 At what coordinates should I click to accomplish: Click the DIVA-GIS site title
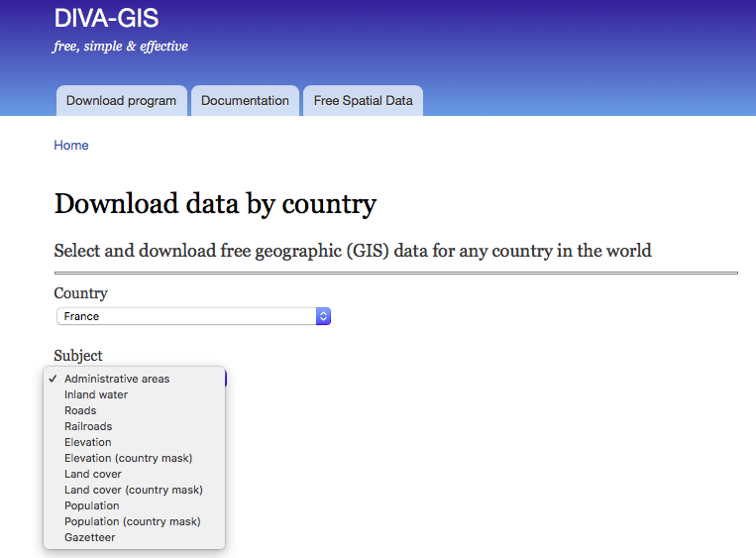click(106, 18)
